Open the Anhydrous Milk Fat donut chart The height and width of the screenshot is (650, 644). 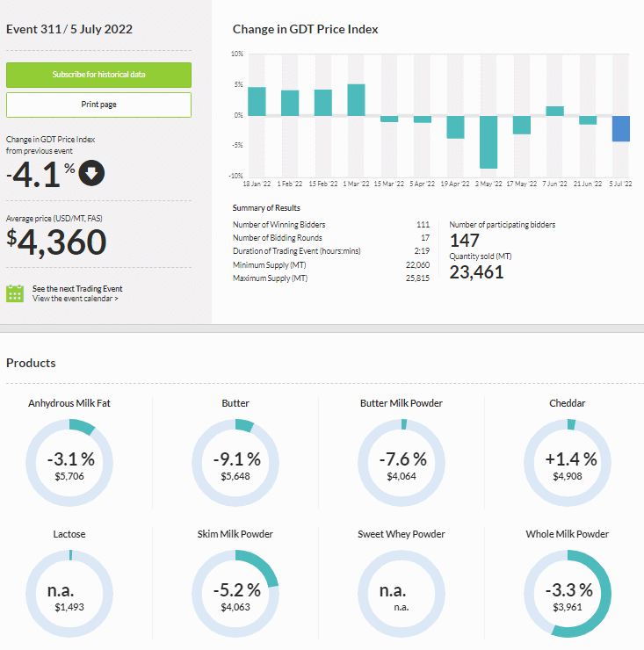[69, 463]
